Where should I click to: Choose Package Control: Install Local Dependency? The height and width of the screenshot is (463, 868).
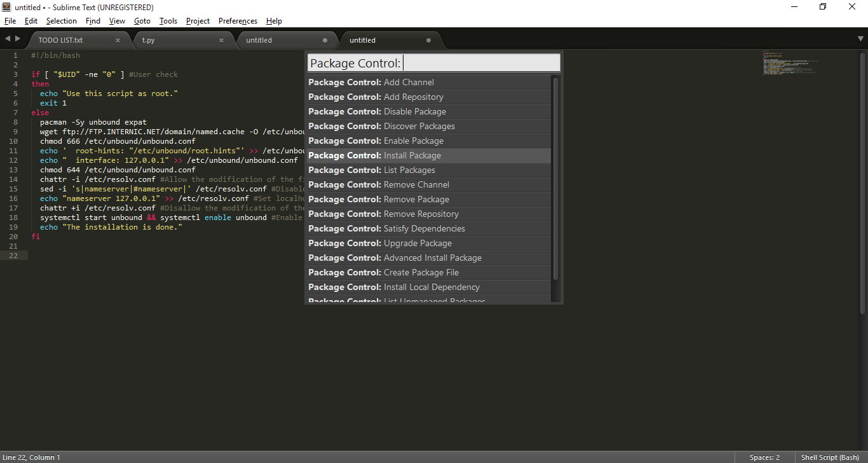tap(429, 287)
